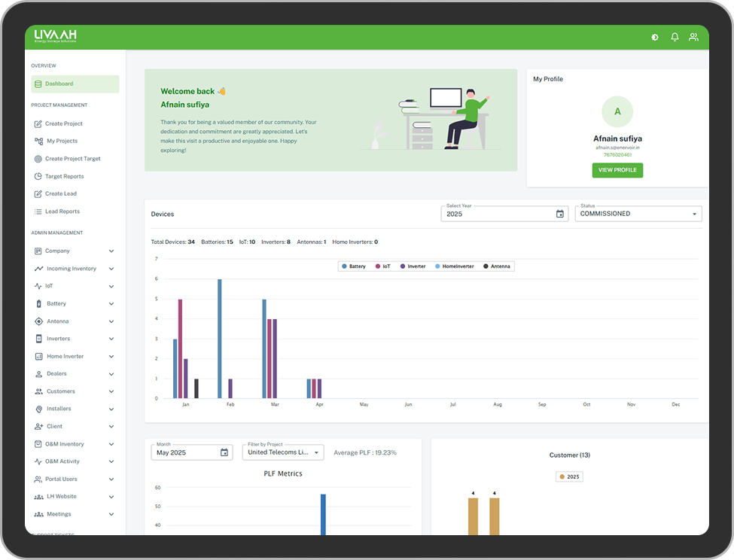734x560 pixels.
Task: Click the LIVAAH logo
Action: point(55,36)
